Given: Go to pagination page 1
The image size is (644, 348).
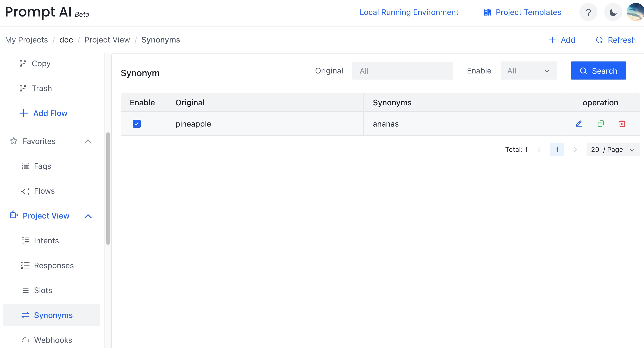Looking at the screenshot, I should pyautogui.click(x=557, y=149).
